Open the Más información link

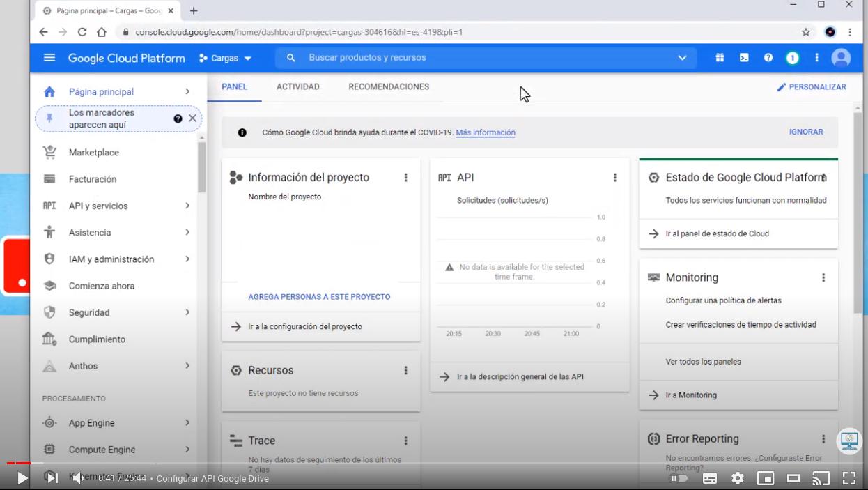486,132
